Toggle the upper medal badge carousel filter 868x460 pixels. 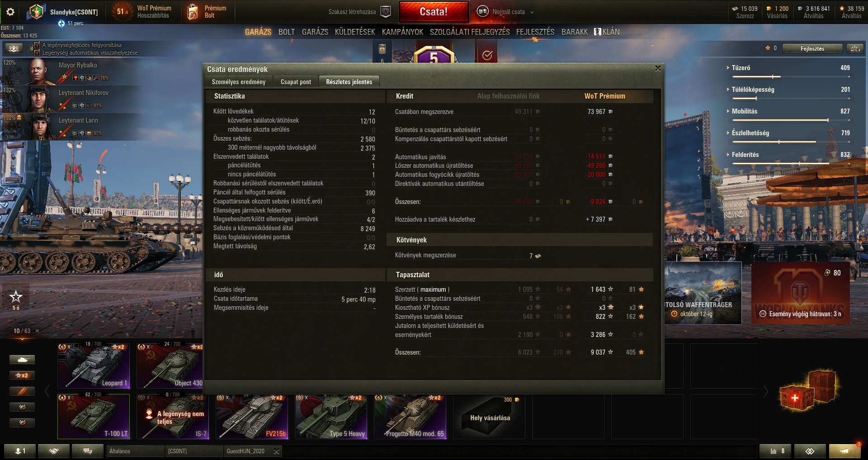pyautogui.click(x=22, y=407)
